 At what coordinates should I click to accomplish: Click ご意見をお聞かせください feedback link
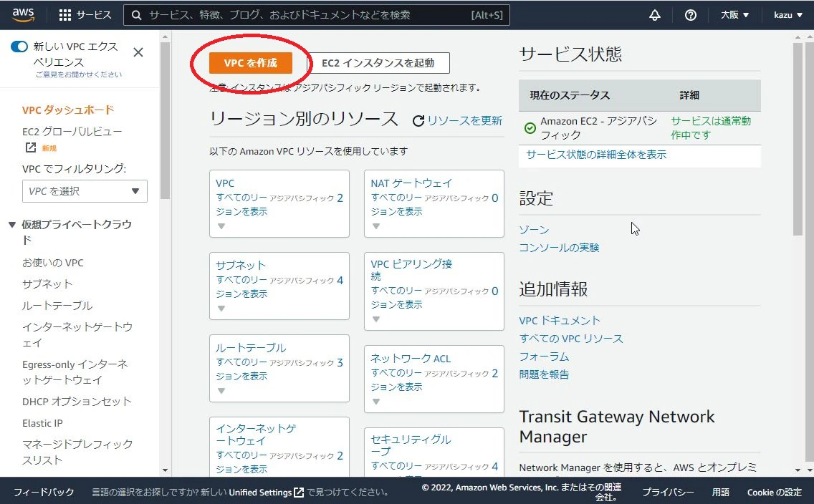[78, 74]
